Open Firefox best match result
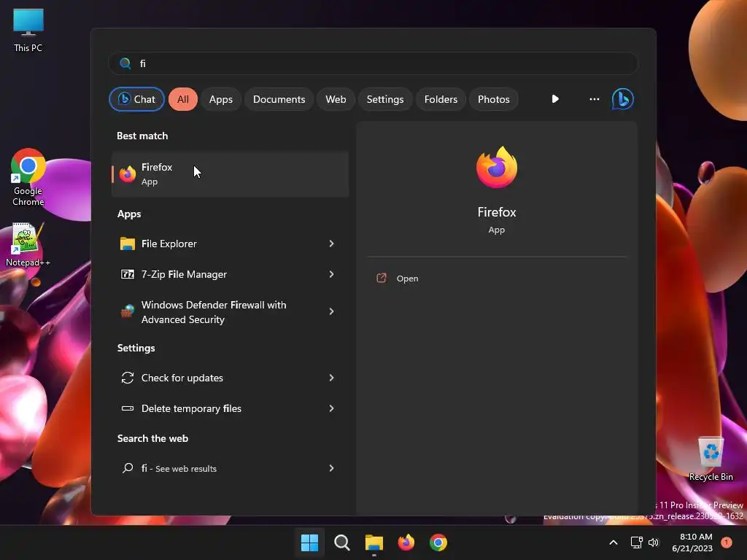Screen dimensions: 747x560 tap(230, 174)
